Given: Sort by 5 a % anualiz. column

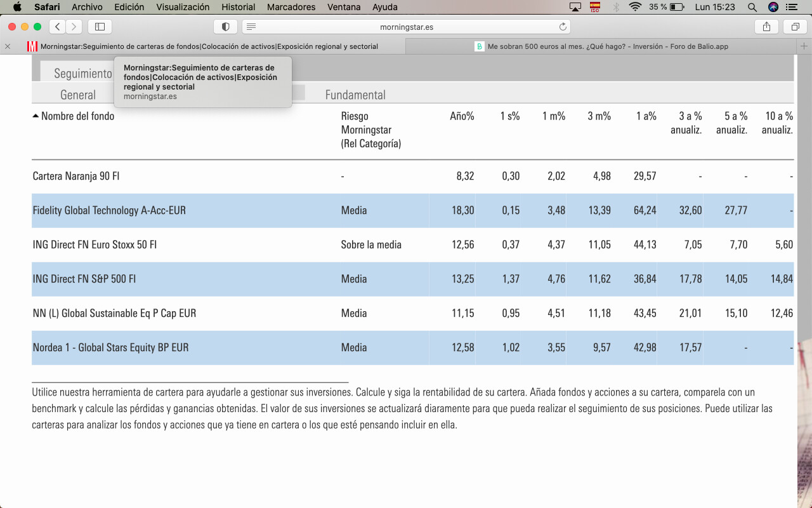Looking at the screenshot, I should pos(732,123).
